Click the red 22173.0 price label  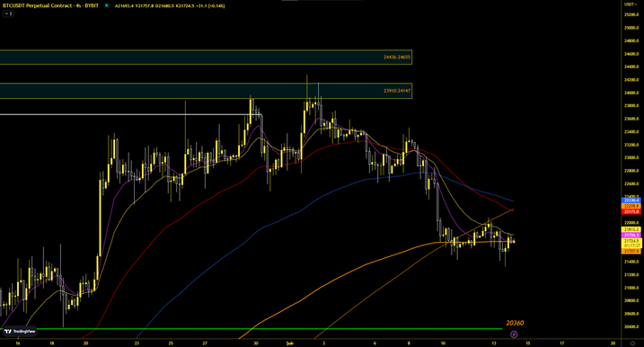(x=631, y=212)
